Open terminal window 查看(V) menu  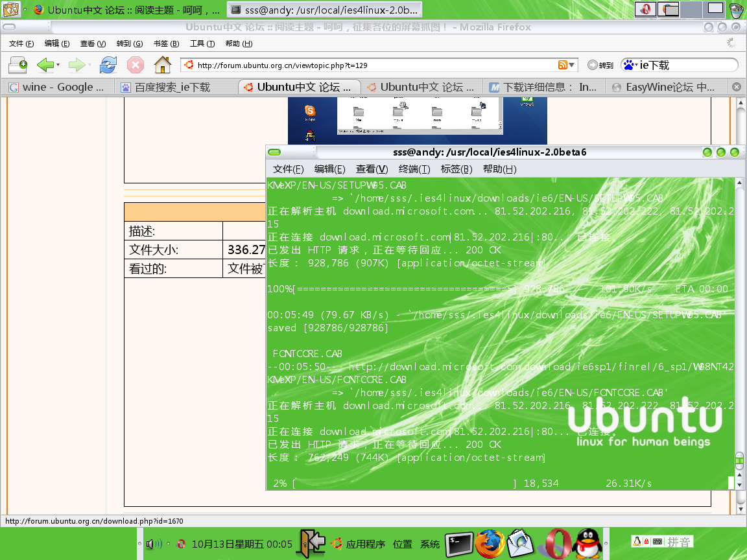coord(372,169)
